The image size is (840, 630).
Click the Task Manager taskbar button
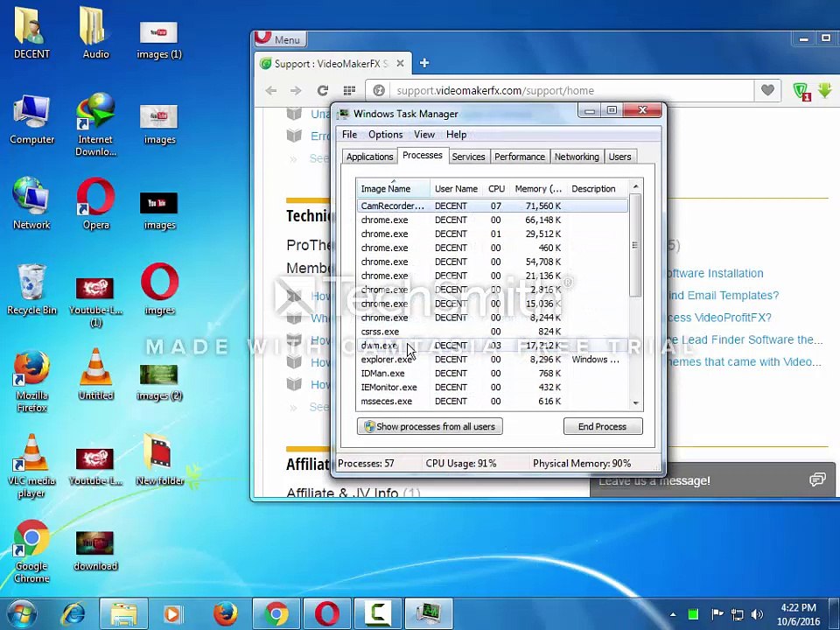point(428,614)
